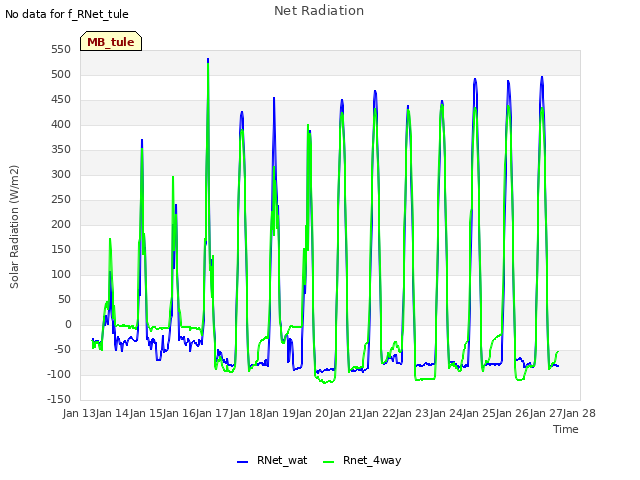Click the green Rnet_4way legend swatch

(x=328, y=462)
